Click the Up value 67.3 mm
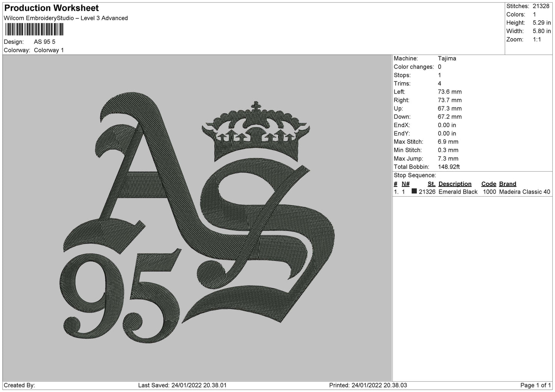This screenshot has width=555, height=392. [450, 109]
